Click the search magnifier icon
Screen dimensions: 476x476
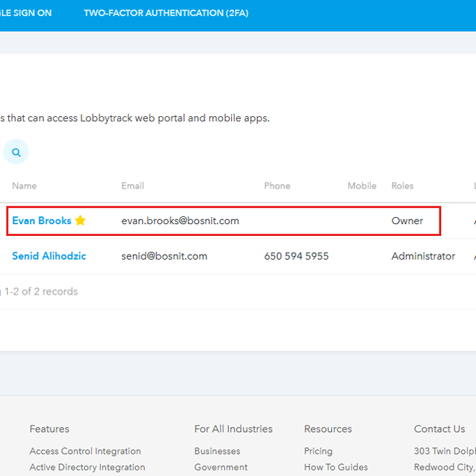pos(16,152)
